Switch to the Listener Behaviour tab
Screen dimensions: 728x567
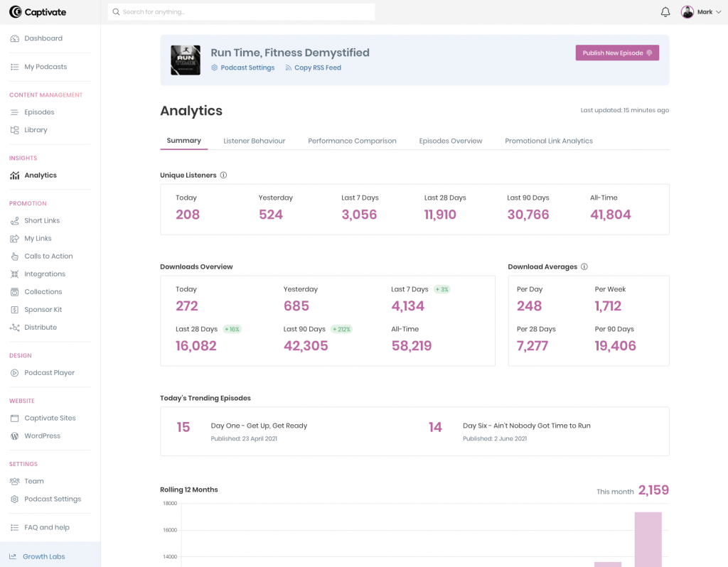(254, 141)
